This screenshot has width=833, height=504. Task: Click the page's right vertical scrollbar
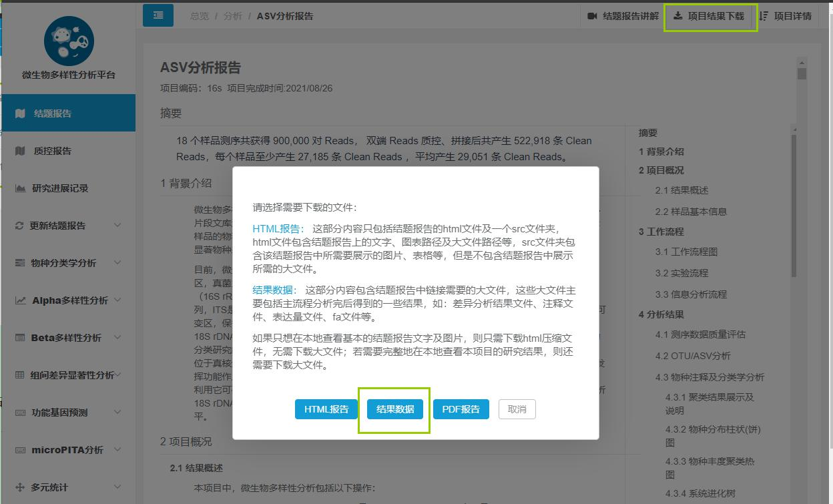802,267
